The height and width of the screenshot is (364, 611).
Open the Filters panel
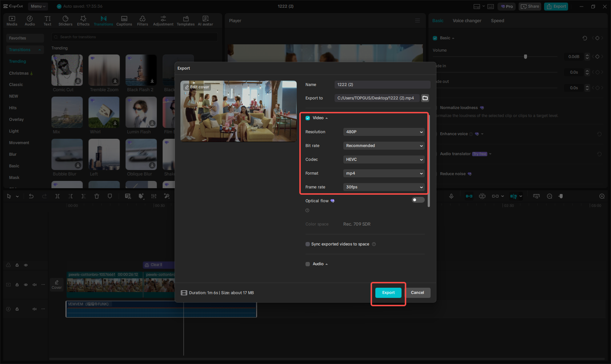142,20
